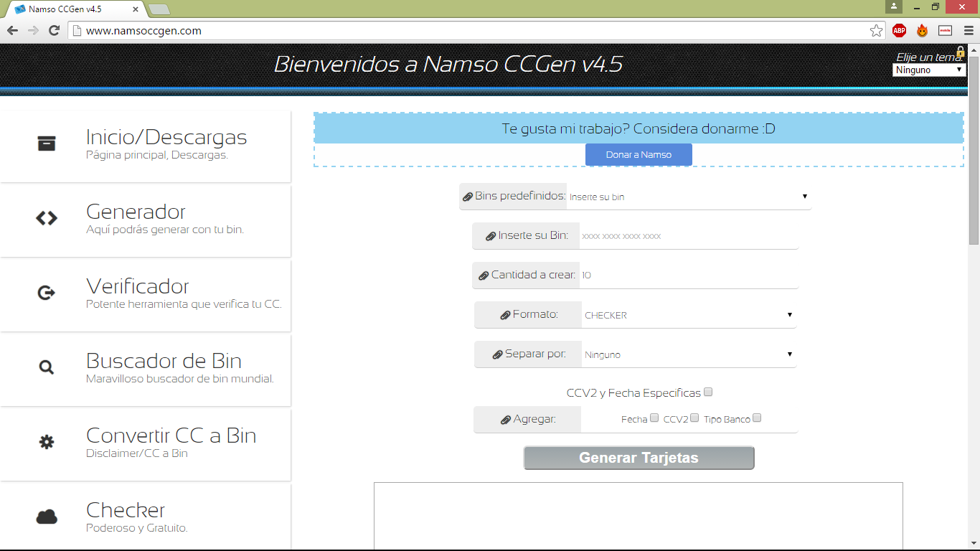Open the Separar por dropdown
The image size is (980, 551).
(689, 354)
